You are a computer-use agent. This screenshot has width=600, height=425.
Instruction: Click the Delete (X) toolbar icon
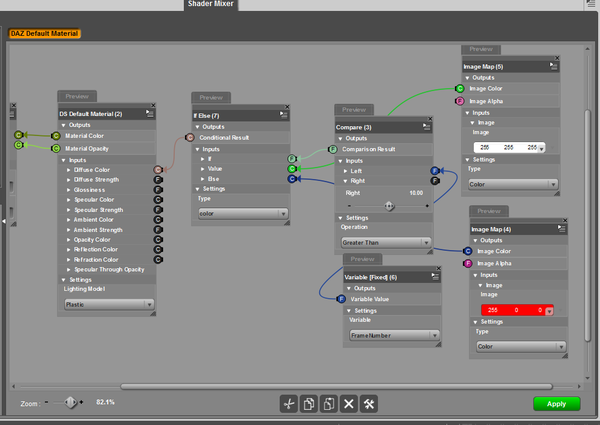(x=349, y=404)
